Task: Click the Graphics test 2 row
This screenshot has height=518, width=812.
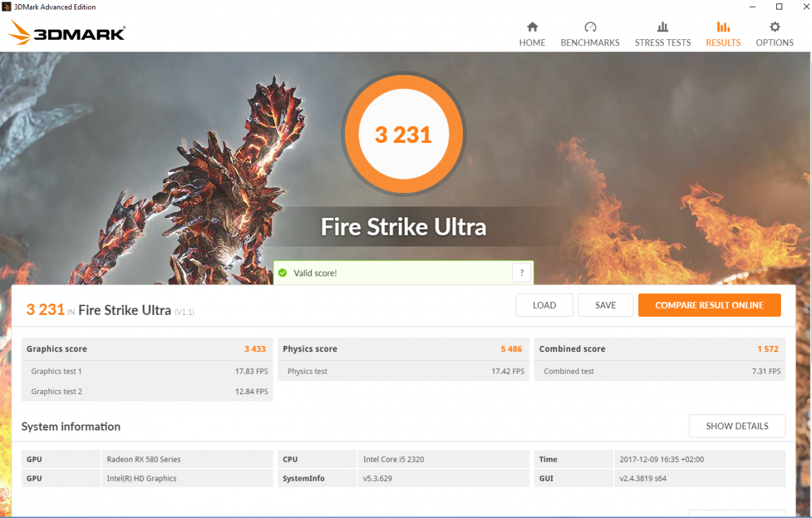Action: click(x=147, y=391)
